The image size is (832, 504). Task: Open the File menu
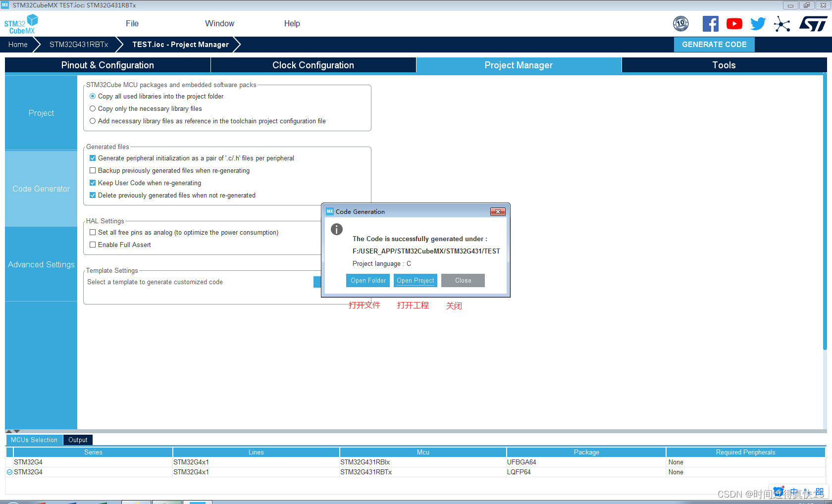click(x=132, y=23)
